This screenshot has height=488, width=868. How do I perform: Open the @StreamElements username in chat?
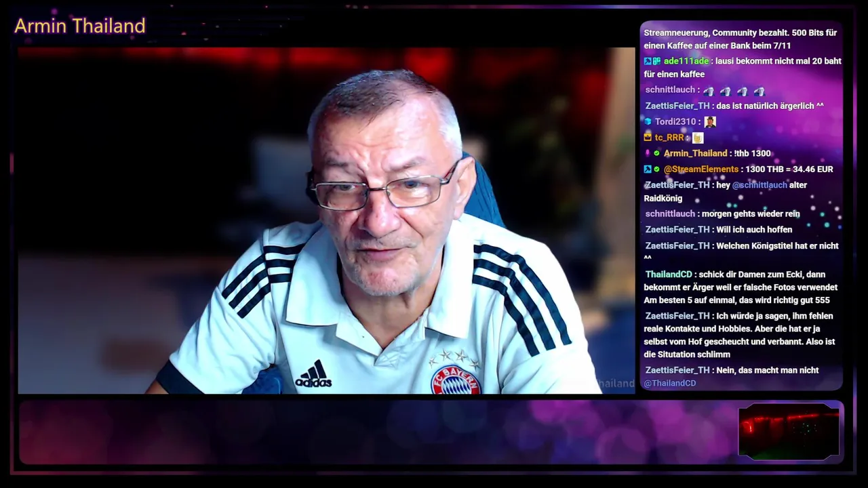pos(701,169)
